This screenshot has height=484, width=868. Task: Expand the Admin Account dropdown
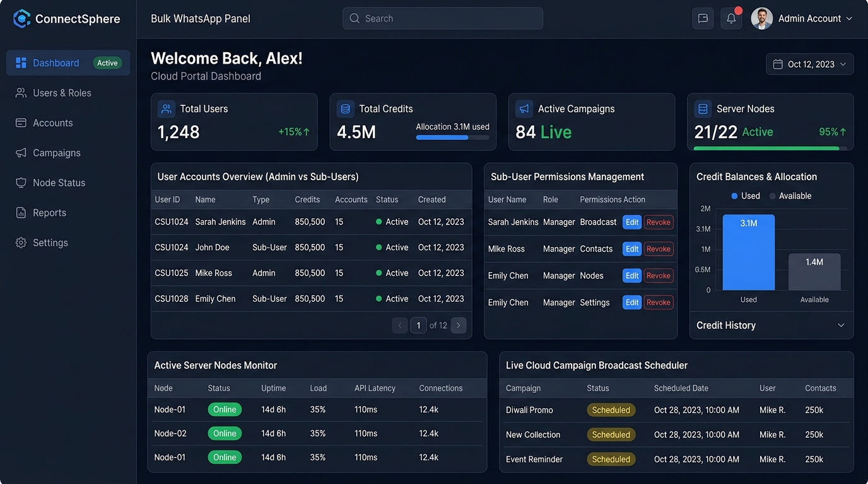click(849, 19)
